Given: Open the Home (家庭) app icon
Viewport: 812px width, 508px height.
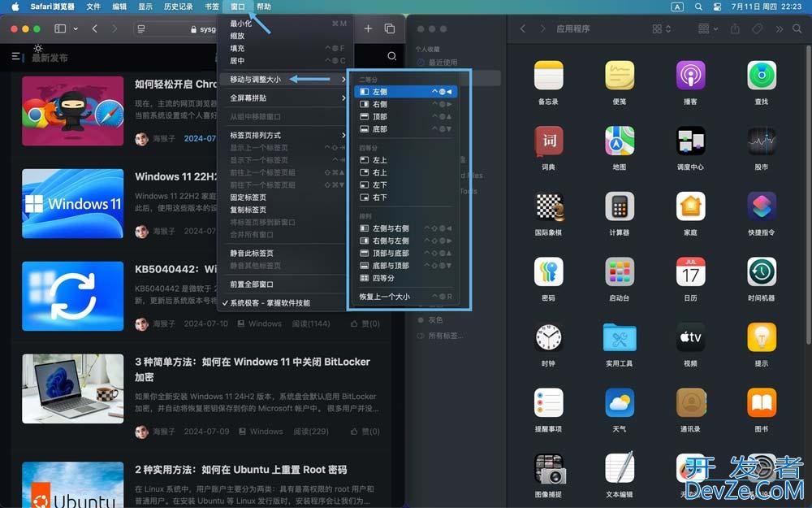Looking at the screenshot, I should point(690,206).
